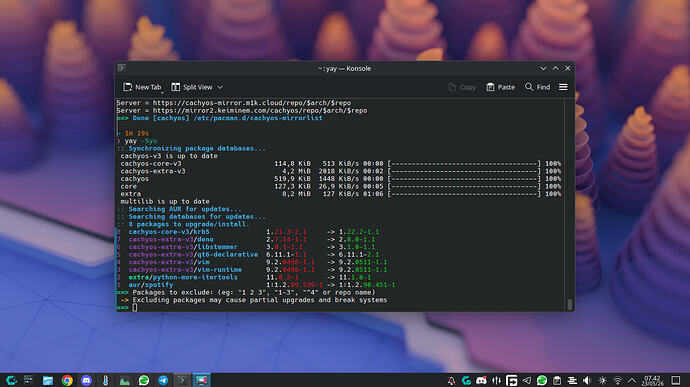Open the file manager from the taskbar
690x387 pixels.
pos(48,380)
